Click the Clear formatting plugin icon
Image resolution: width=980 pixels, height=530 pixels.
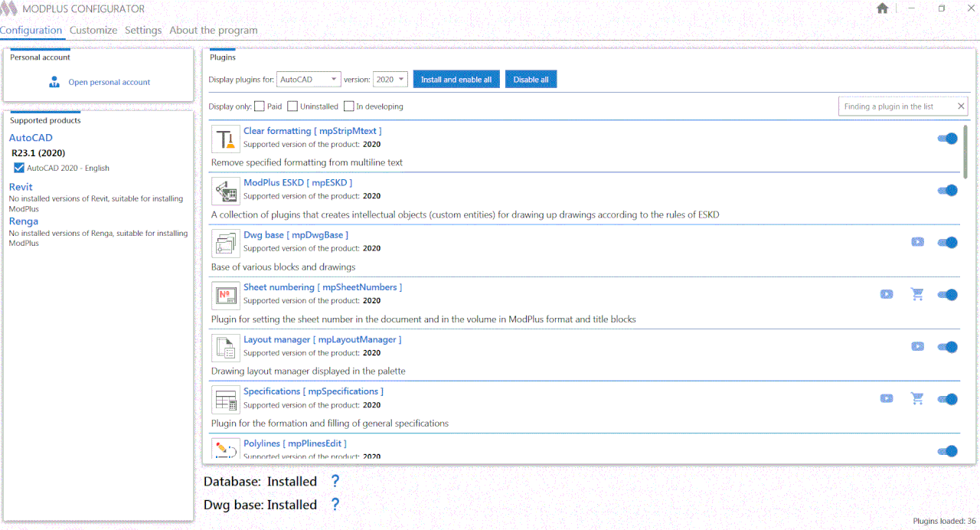[x=226, y=138]
